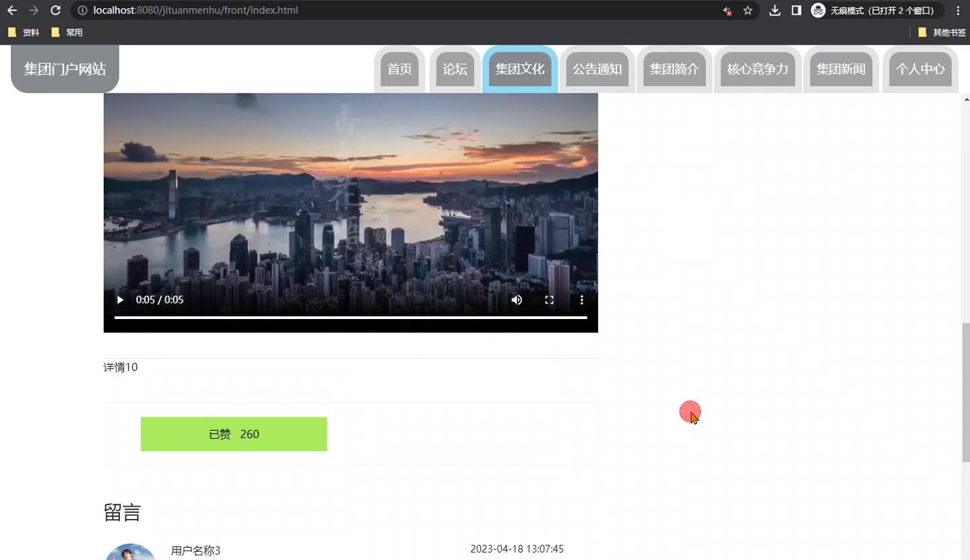The width and height of the screenshot is (970, 560).
Task: Mute the video using the speaker icon
Action: point(517,300)
